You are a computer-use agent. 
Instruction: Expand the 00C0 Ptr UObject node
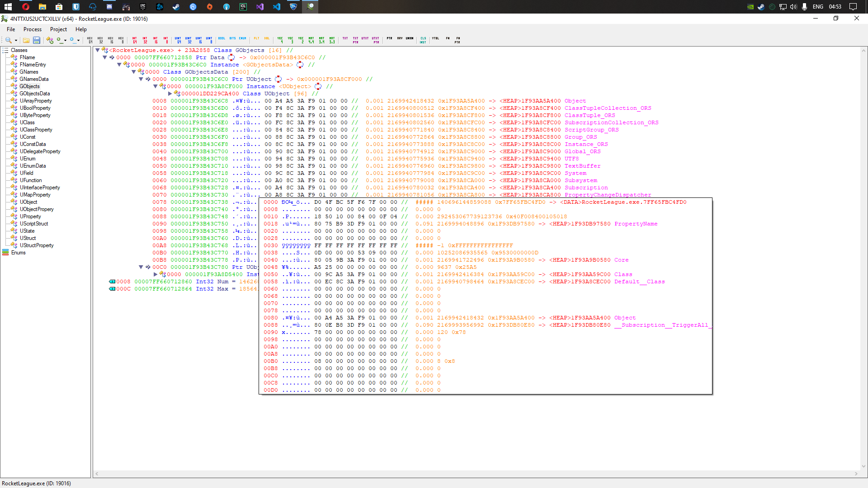[x=141, y=267]
